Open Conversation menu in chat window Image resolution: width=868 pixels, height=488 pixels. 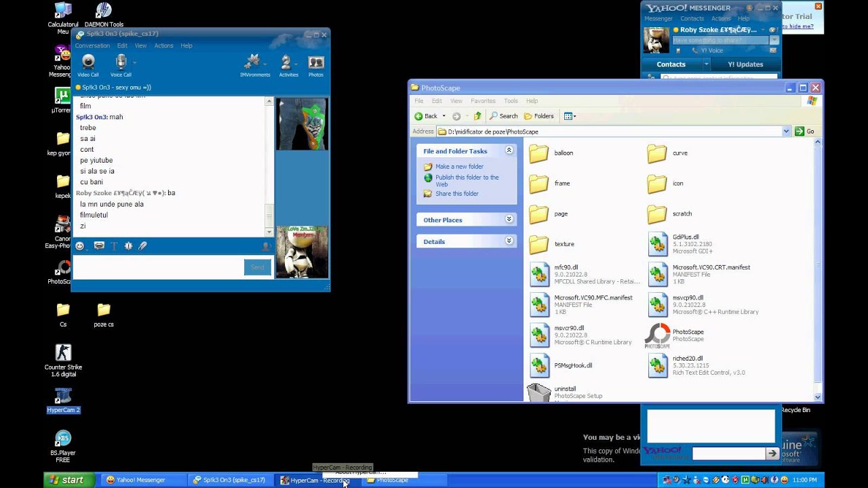pos(92,46)
